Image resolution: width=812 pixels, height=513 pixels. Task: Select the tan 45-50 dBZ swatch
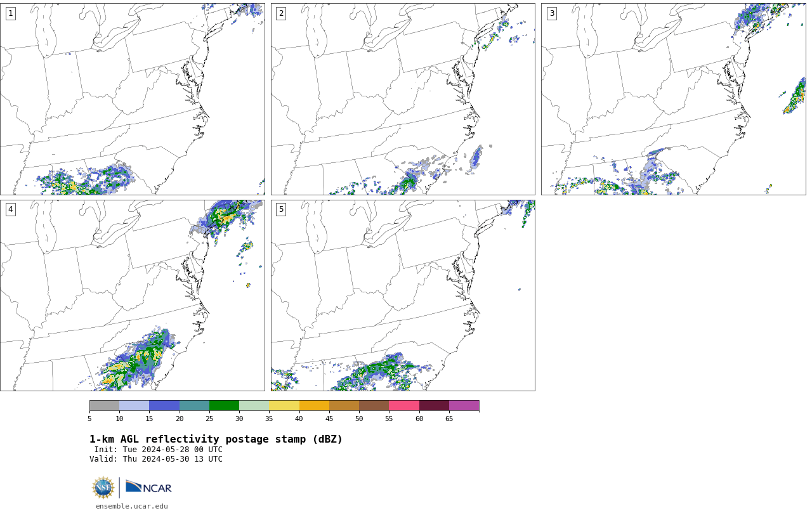(344, 406)
